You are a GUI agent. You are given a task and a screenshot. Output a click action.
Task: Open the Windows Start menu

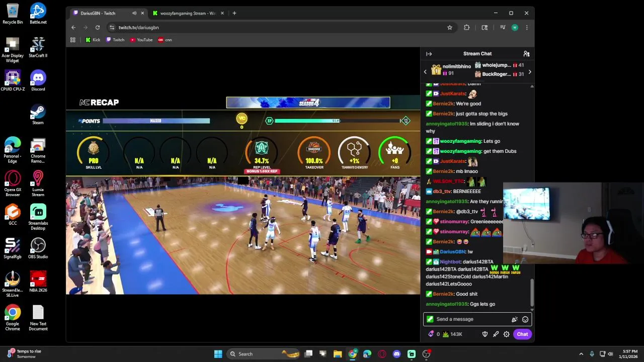(x=218, y=354)
